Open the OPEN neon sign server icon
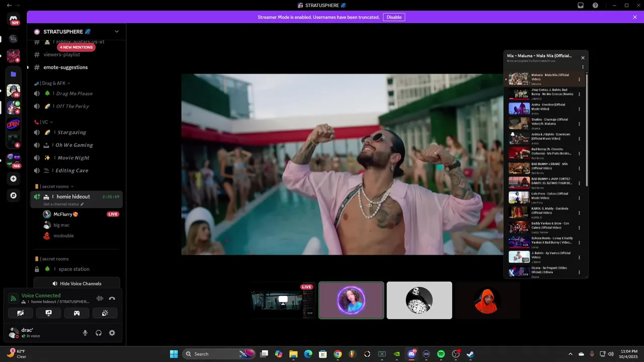The width and height of the screenshot is (644, 362). pos(14,124)
